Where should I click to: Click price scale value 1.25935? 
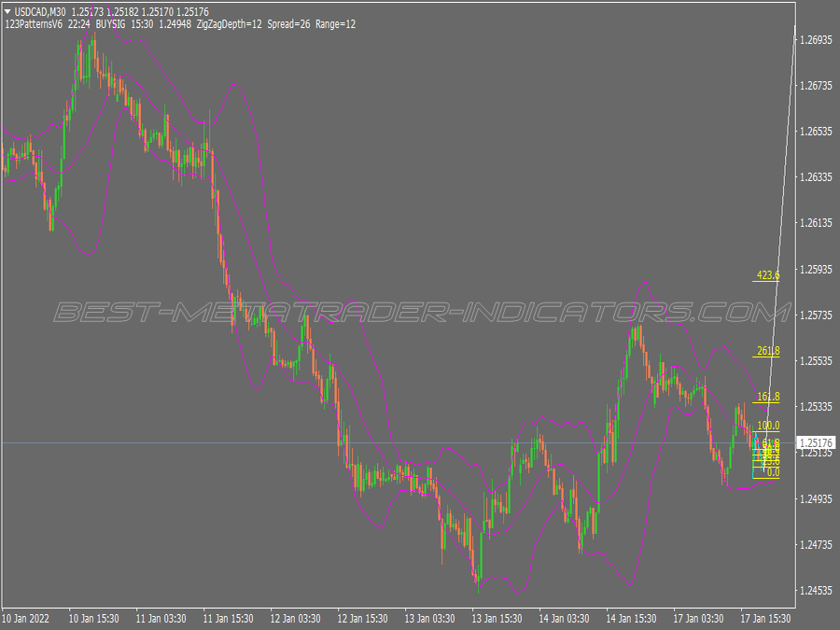coord(816,270)
